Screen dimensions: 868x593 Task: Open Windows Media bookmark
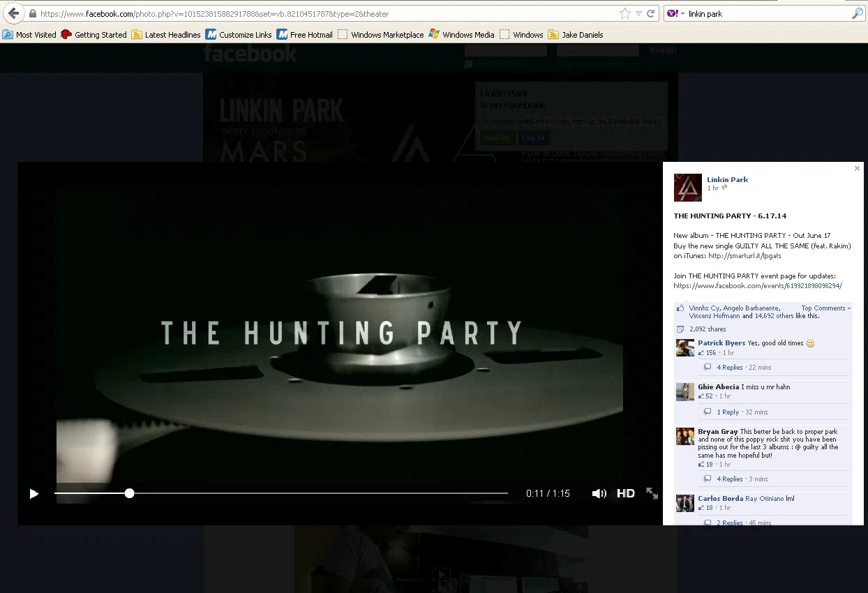click(462, 34)
